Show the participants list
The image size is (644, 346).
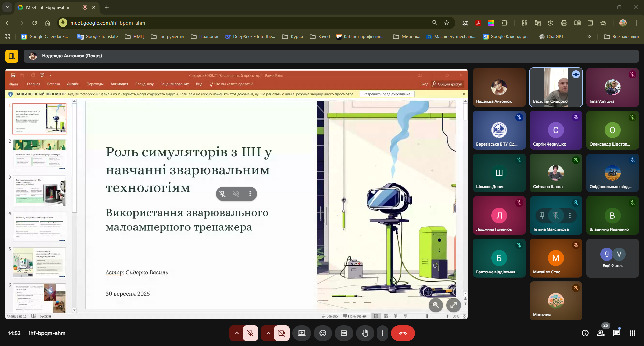coord(601,333)
